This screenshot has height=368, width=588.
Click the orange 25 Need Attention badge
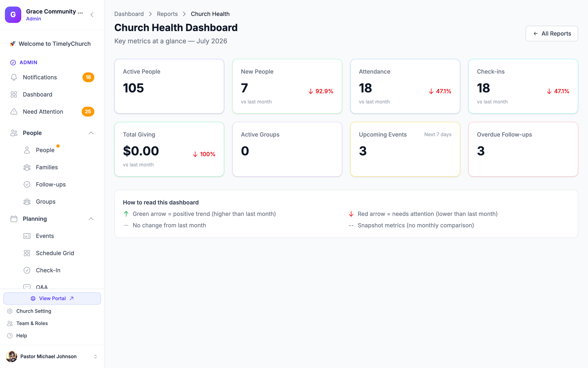click(88, 111)
